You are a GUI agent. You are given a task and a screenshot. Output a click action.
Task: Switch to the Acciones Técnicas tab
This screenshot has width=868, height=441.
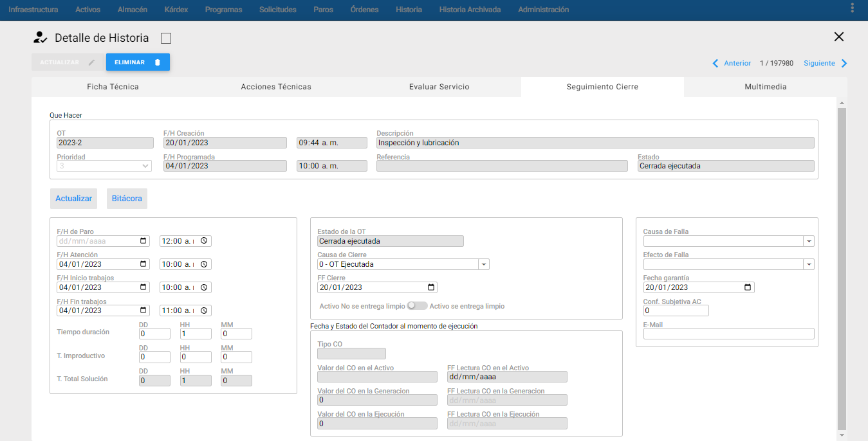pyautogui.click(x=276, y=87)
